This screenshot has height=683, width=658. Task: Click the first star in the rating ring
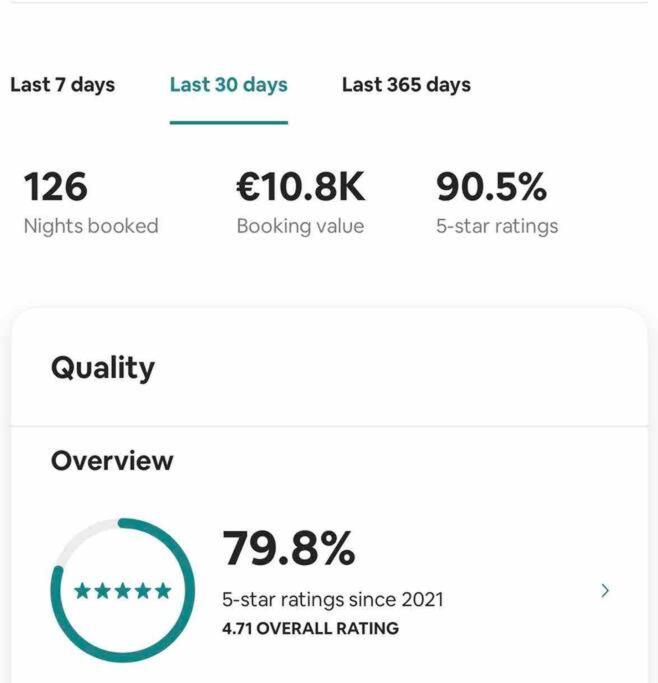click(x=83, y=591)
